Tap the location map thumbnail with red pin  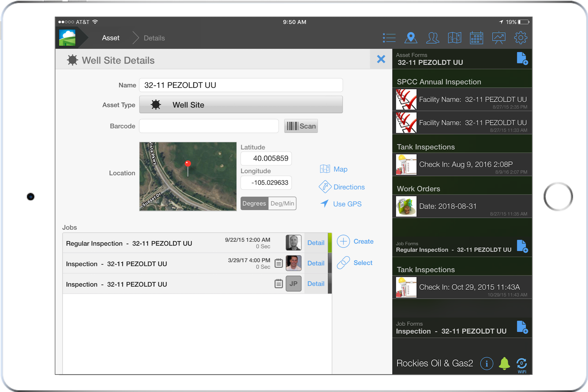point(187,176)
